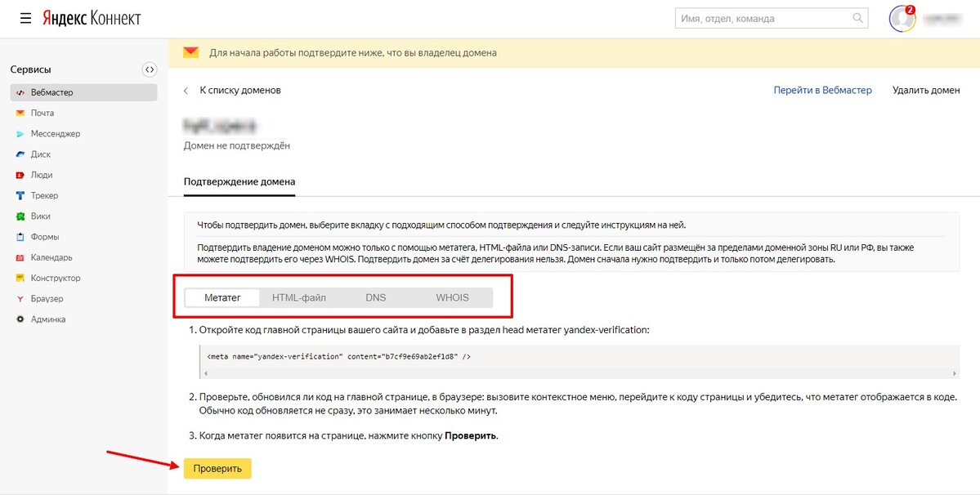
Task: Select the Метатег verification tab
Action: 222,298
